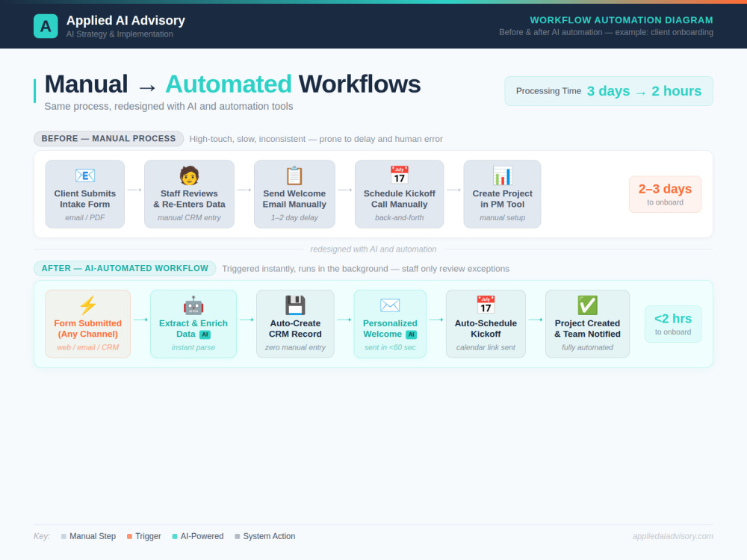This screenshot has height=560, width=747.
Task: Click the bar chart icon on Create Project
Action: (502, 175)
